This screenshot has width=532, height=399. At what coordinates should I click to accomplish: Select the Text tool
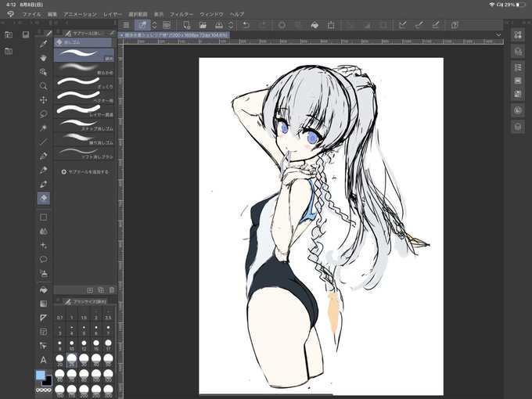click(44, 360)
